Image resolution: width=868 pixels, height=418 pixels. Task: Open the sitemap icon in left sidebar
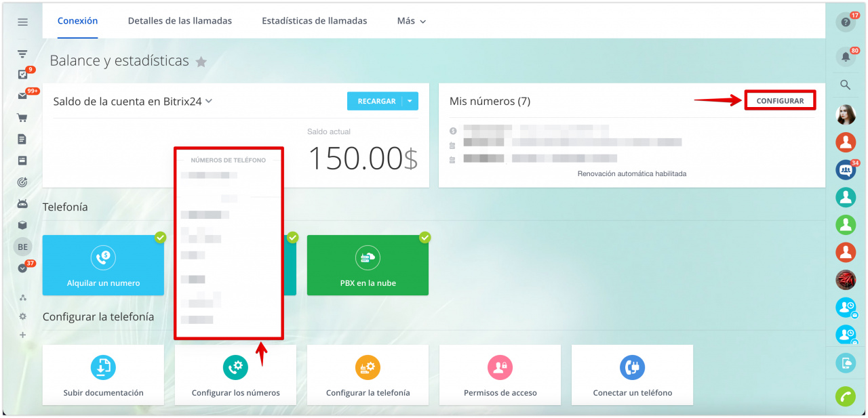(x=22, y=297)
